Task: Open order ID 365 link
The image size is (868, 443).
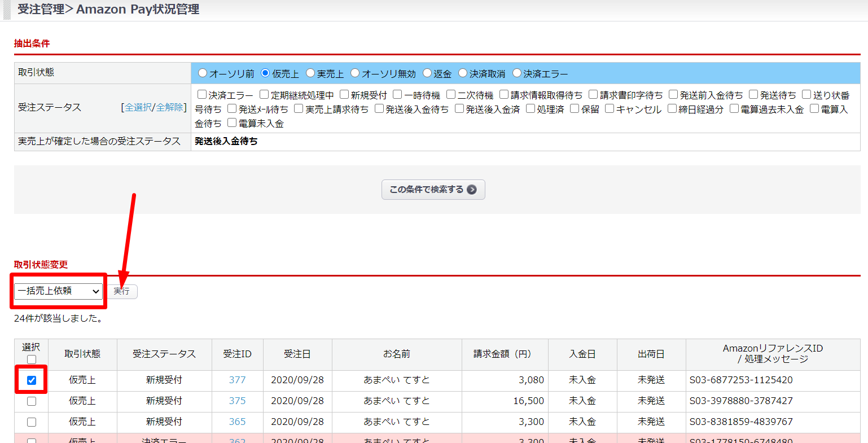Action: [x=237, y=422]
